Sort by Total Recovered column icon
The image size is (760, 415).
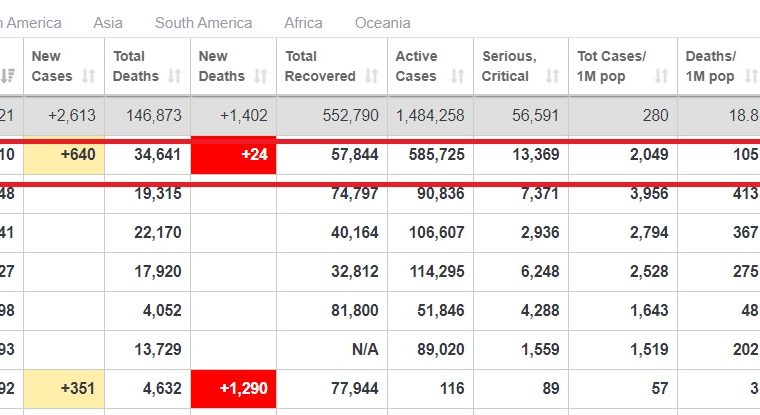coord(371,76)
